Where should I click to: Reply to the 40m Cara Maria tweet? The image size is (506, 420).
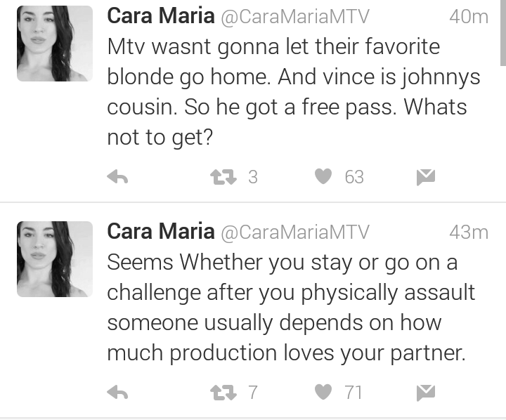tap(117, 177)
